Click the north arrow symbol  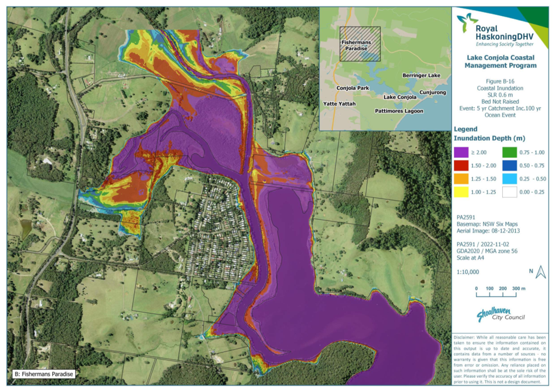(540, 272)
